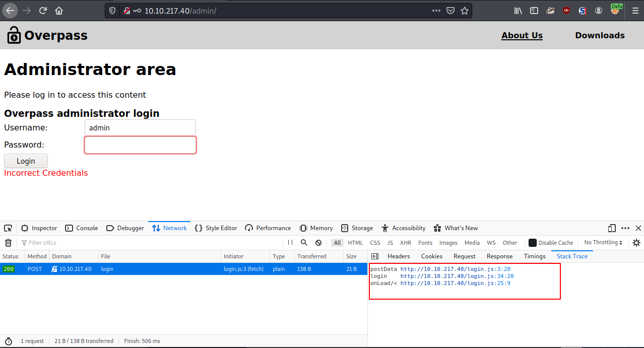Open the Privacy Badger extension
This screenshot has height=348, width=644.
[x=550, y=11]
